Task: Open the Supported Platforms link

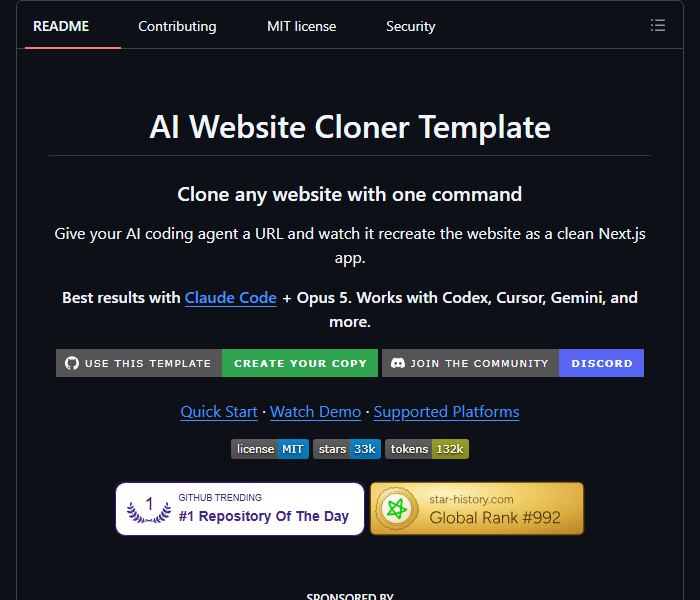Action: (446, 412)
